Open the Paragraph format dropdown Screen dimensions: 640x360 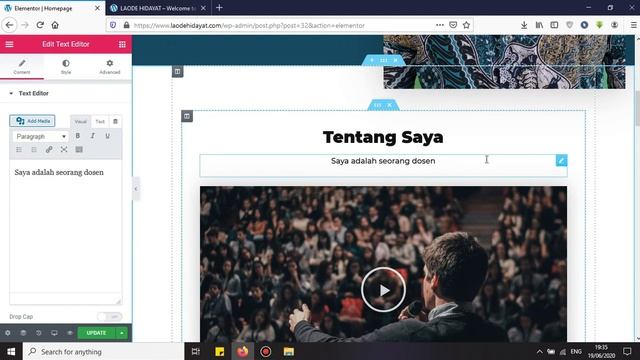click(40, 136)
